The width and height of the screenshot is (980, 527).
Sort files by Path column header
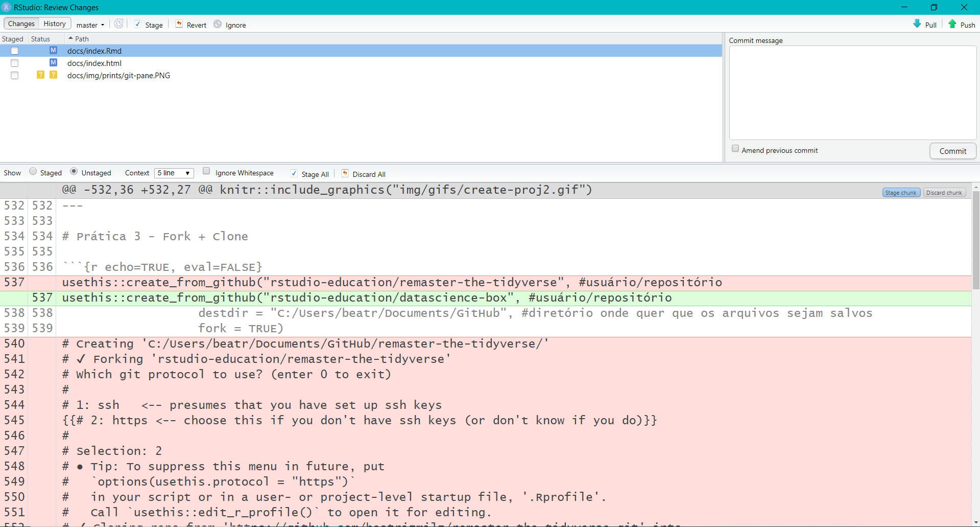point(82,39)
